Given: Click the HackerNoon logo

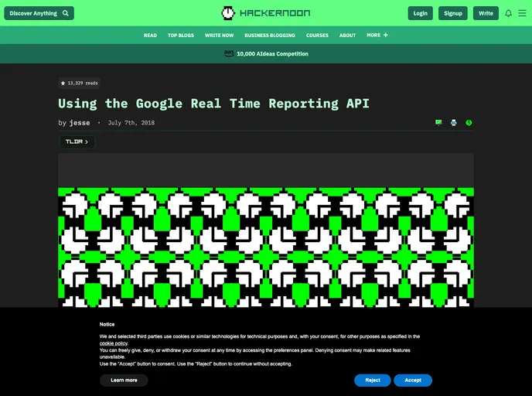Looking at the screenshot, I should 265,13.
